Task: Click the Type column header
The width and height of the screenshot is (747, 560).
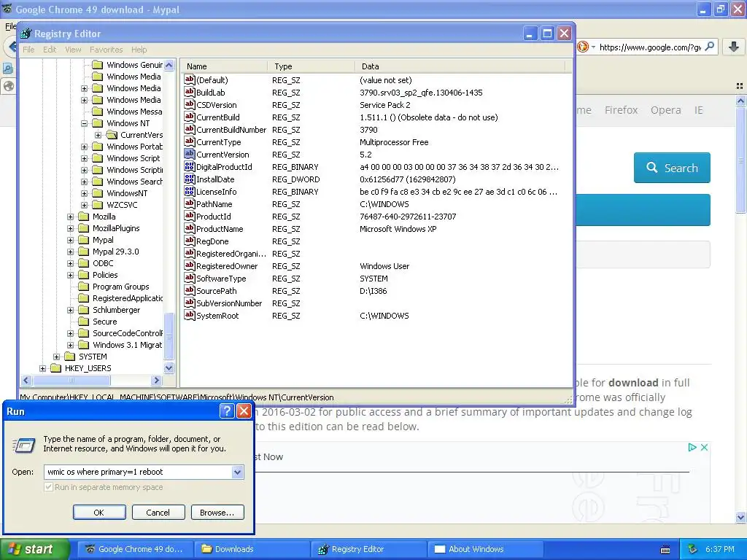Action: 311,66
